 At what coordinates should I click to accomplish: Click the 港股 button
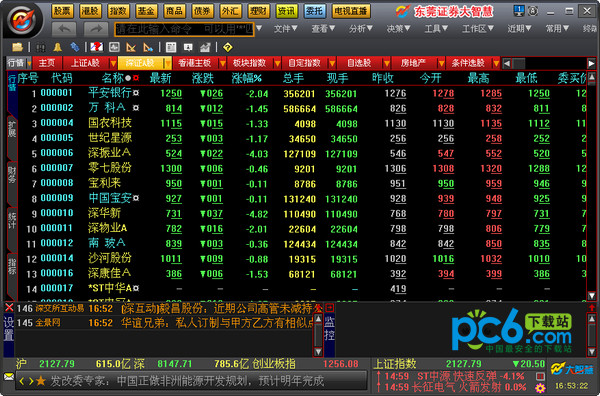[90, 11]
